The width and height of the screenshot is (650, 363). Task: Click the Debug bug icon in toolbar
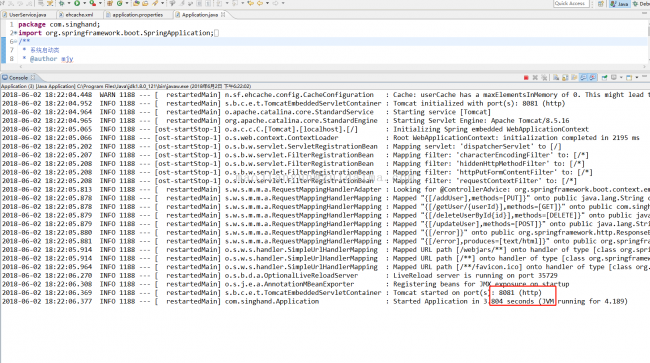coord(61,3)
